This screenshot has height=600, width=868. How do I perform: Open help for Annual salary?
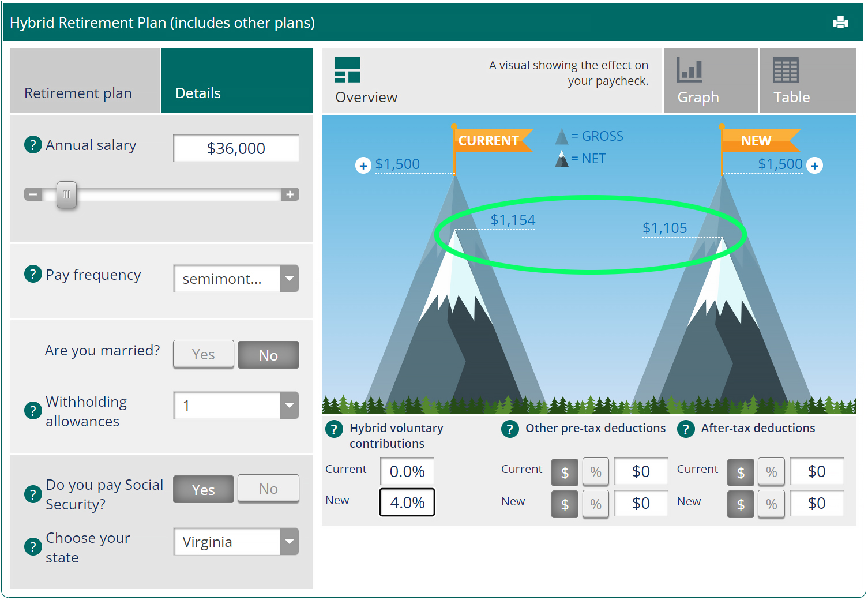(x=33, y=145)
